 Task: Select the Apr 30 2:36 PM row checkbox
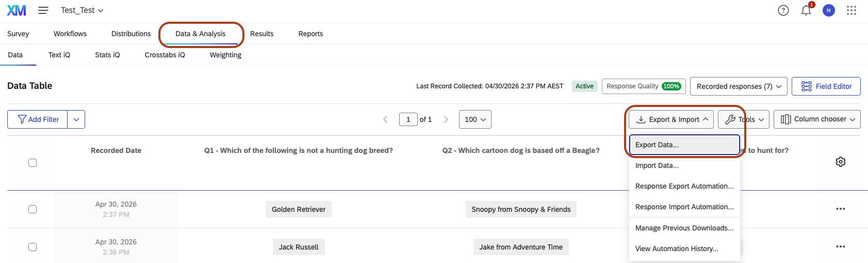(x=32, y=247)
